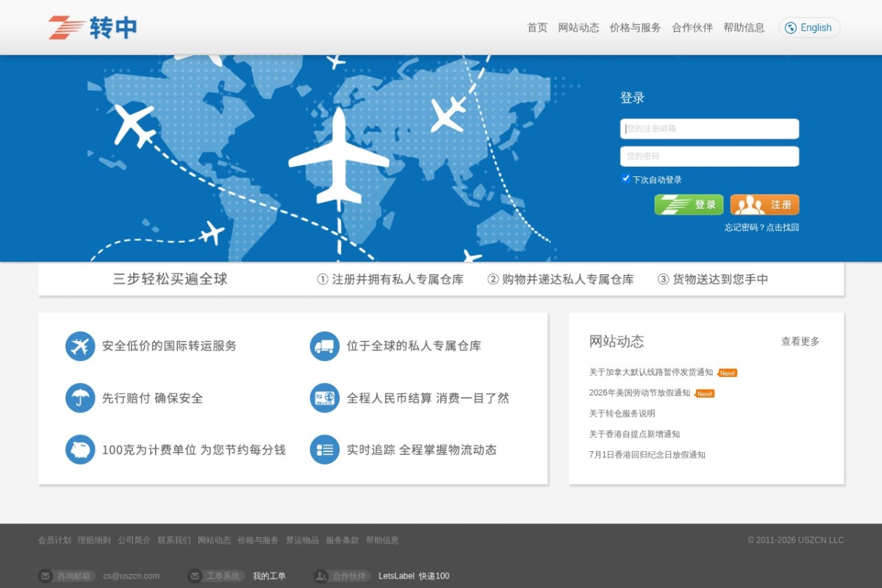The height and width of the screenshot is (588, 882).
Task: Focus the registered email input field
Action: 709,129
